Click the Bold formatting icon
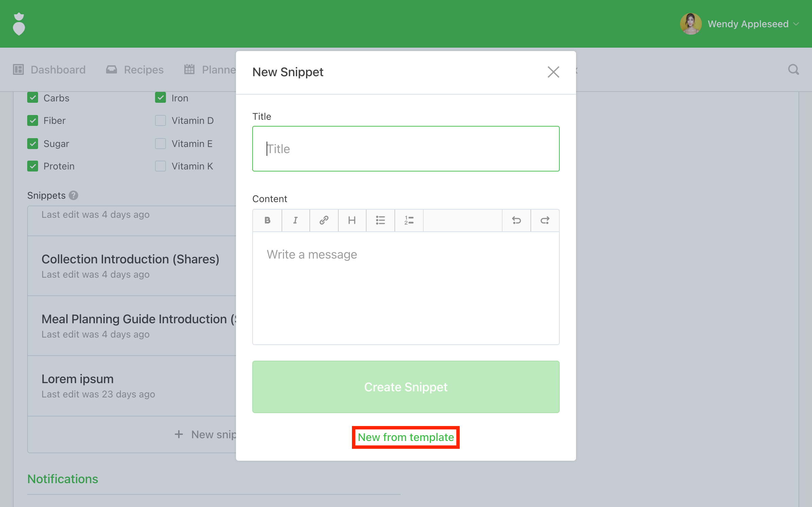Screen dimensions: 812x507 point(267,220)
